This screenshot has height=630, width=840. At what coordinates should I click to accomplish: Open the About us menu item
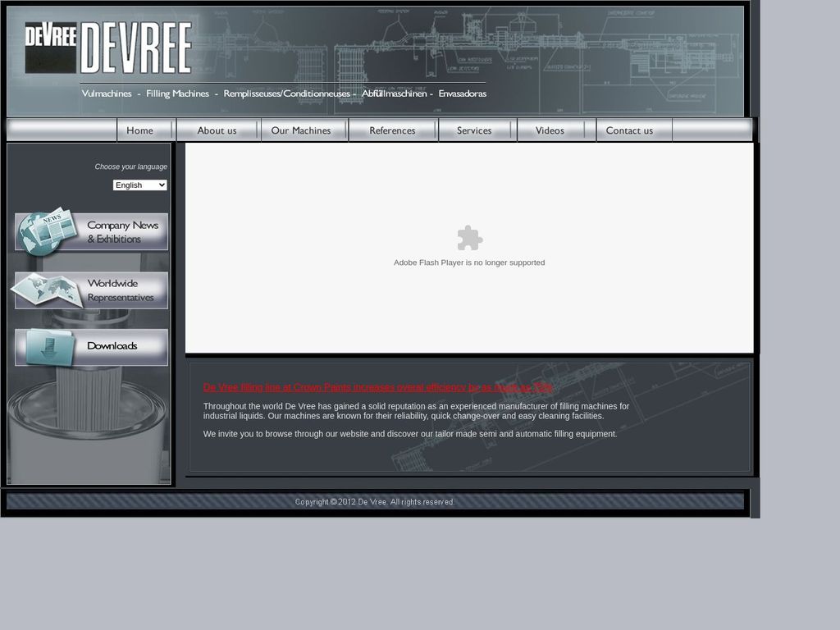(217, 130)
